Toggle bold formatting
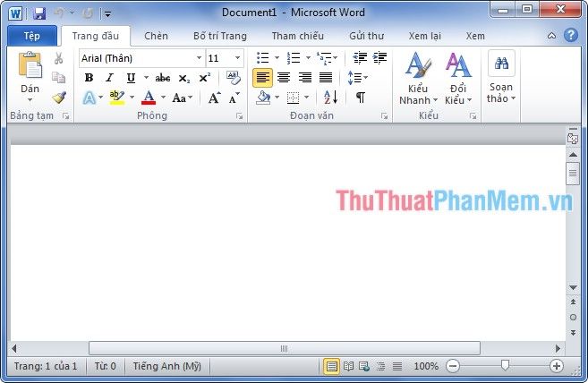 coord(89,78)
